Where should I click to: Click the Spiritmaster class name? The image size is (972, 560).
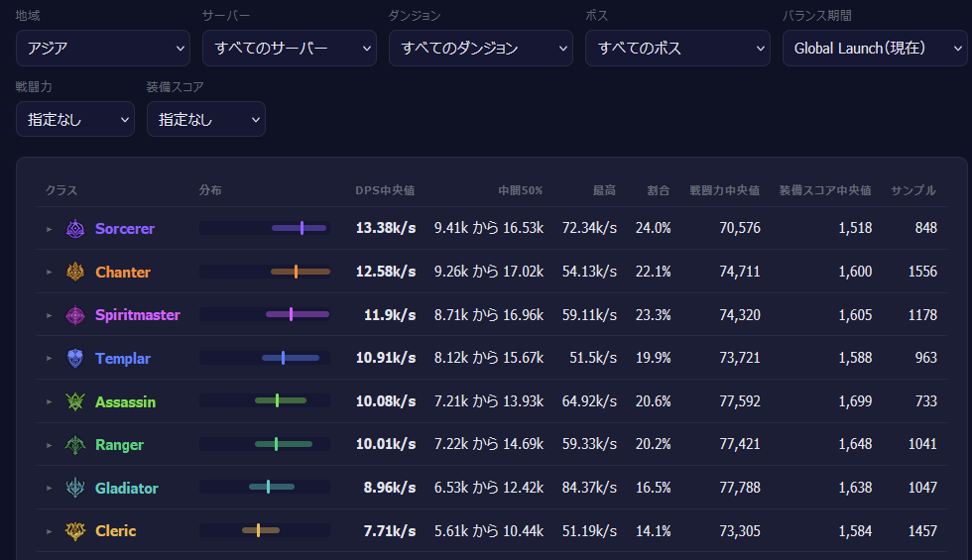pos(138,315)
